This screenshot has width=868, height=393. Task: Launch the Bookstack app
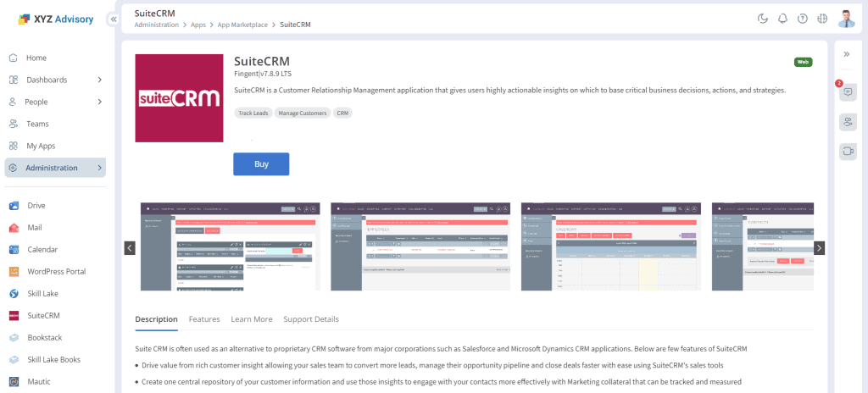point(45,338)
